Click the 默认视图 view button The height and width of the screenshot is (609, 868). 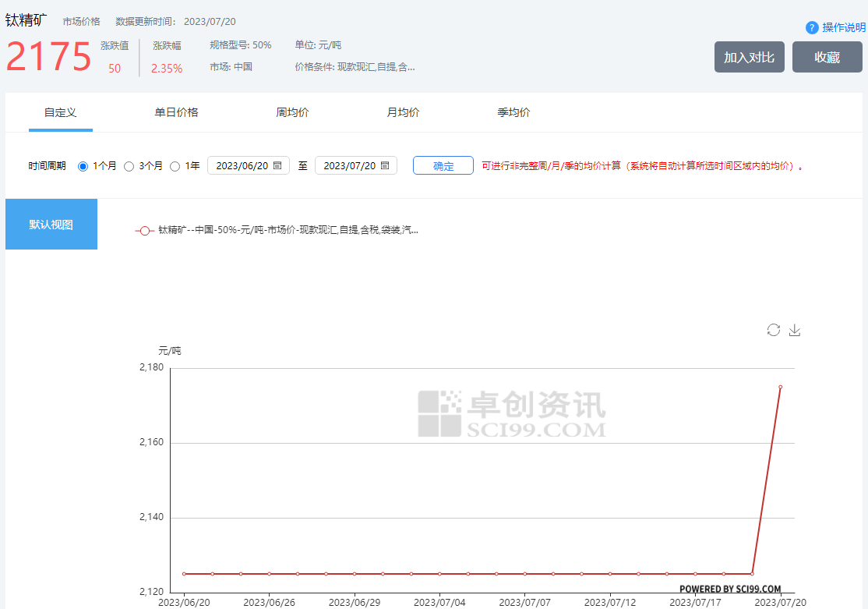click(51, 225)
